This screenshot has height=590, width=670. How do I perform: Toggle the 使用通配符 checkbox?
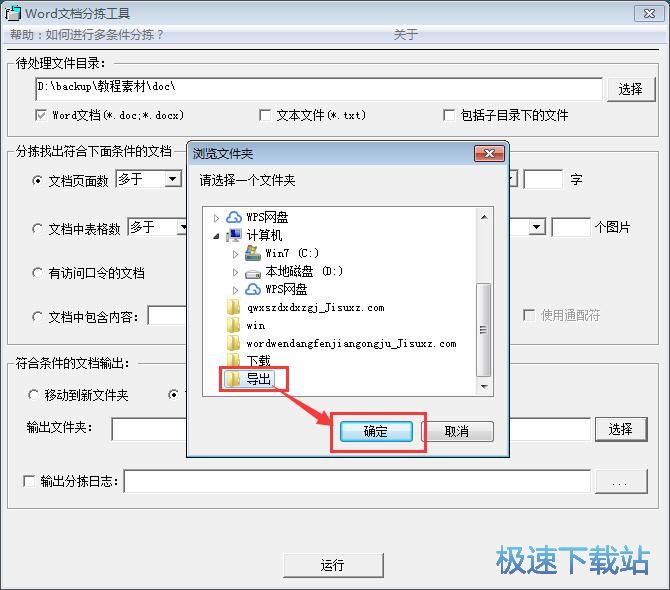tap(529, 315)
